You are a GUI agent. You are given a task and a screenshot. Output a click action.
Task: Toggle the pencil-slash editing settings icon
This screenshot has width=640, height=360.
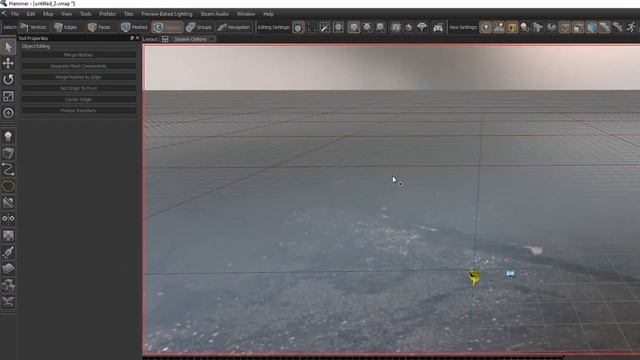[324, 27]
